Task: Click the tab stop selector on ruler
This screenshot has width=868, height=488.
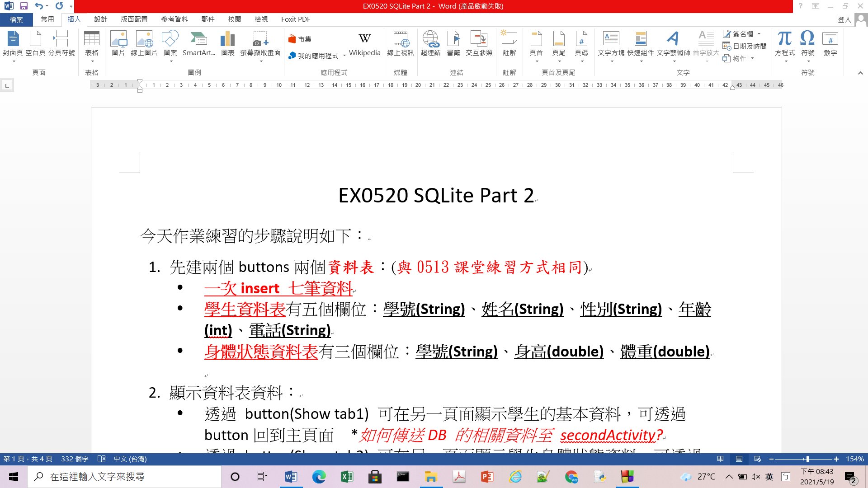Action: (7, 85)
